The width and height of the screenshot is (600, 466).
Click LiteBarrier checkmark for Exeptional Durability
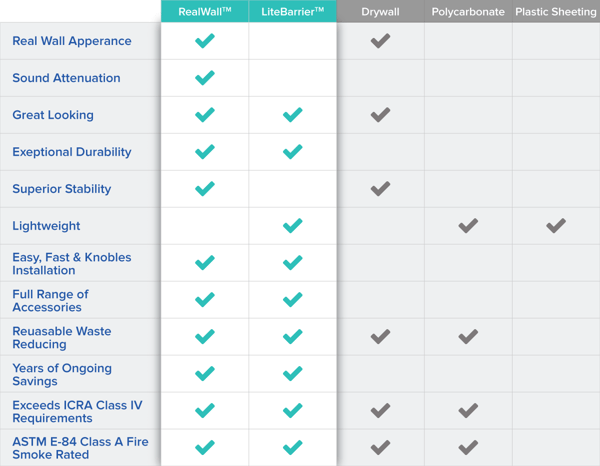point(293,152)
